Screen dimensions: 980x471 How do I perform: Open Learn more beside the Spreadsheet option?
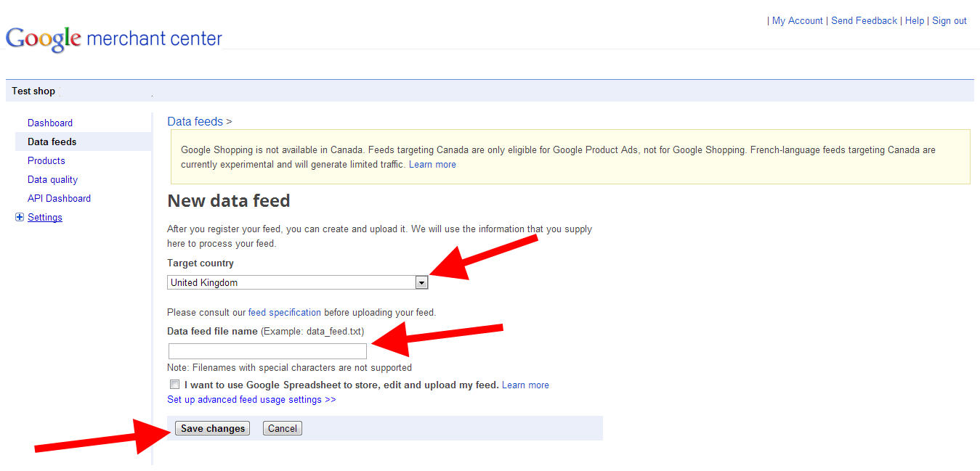(525, 385)
